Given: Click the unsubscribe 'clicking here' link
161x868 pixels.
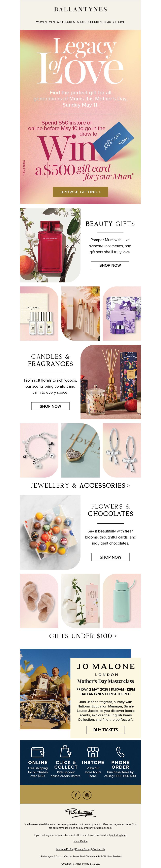Looking at the screenshot, I should [120, 835].
